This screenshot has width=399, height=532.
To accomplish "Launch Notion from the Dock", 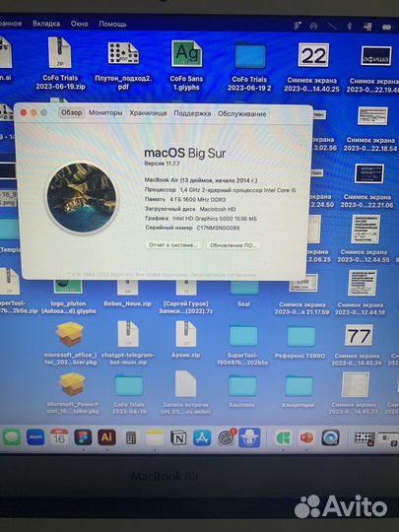I will pos(178,438).
